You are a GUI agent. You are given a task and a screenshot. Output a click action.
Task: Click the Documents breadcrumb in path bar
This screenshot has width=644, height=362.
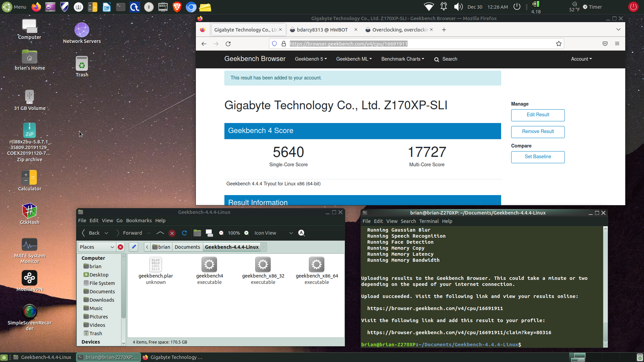(187, 247)
